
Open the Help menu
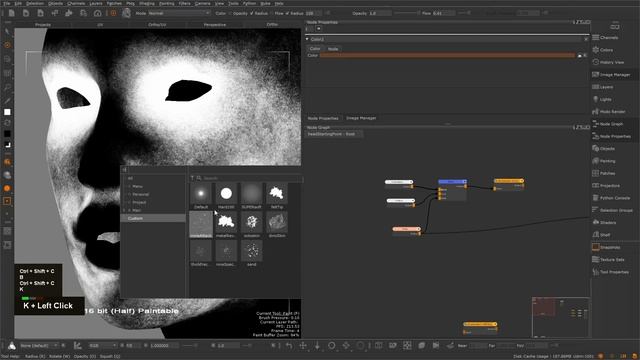pos(279,3)
